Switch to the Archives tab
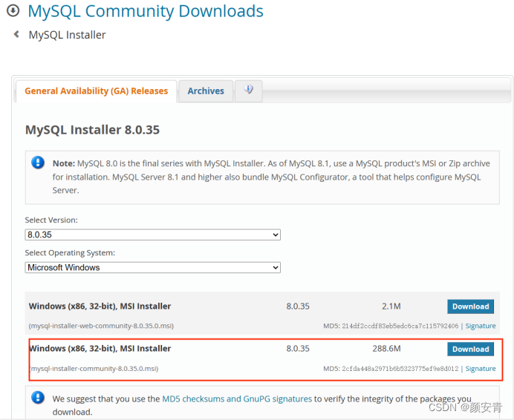 [x=206, y=91]
